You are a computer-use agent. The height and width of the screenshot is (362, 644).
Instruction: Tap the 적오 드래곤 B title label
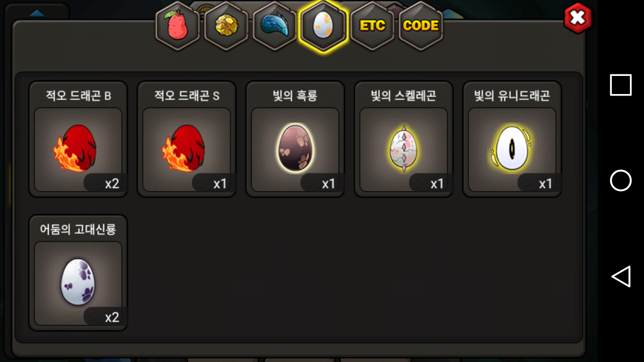78,96
